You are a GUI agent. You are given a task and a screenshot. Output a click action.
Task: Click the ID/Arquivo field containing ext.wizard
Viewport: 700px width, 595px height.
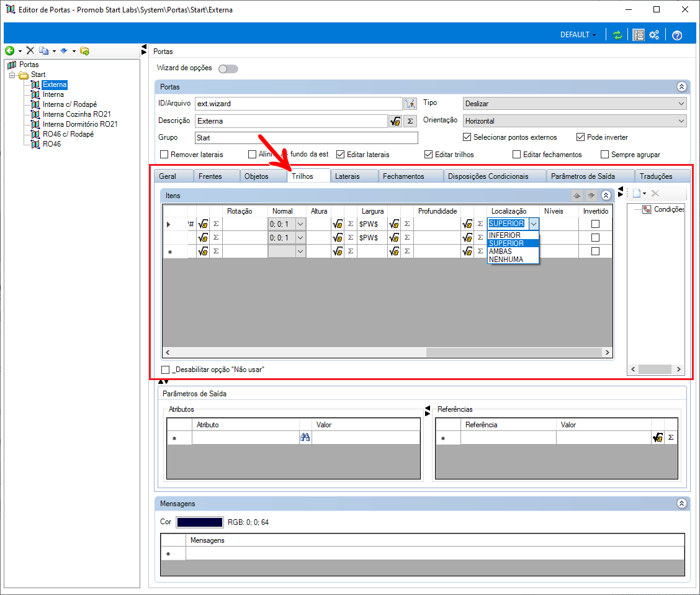(x=298, y=104)
